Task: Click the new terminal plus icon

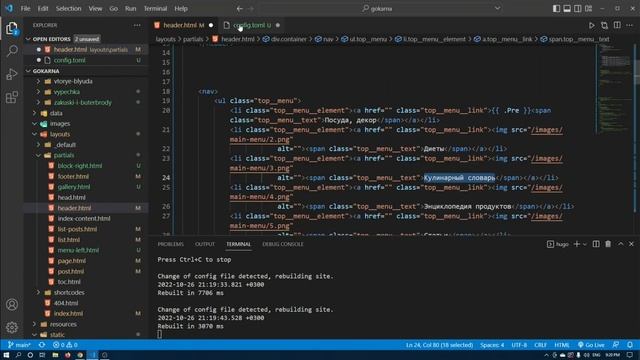Action: click(x=577, y=244)
